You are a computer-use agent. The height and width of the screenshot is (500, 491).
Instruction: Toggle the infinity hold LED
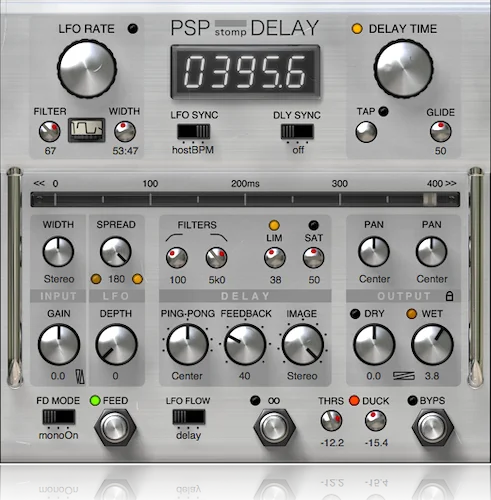(x=255, y=400)
